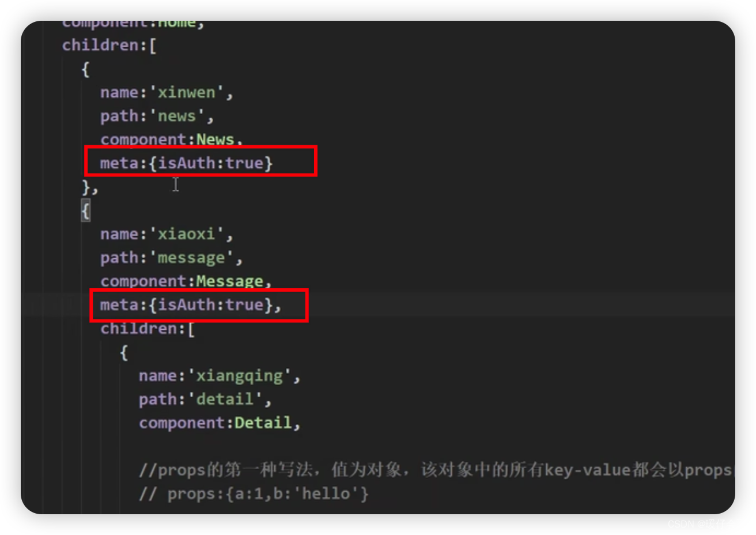756x535 pixels.
Task: Click the line path:'message',
Action: pos(172,258)
